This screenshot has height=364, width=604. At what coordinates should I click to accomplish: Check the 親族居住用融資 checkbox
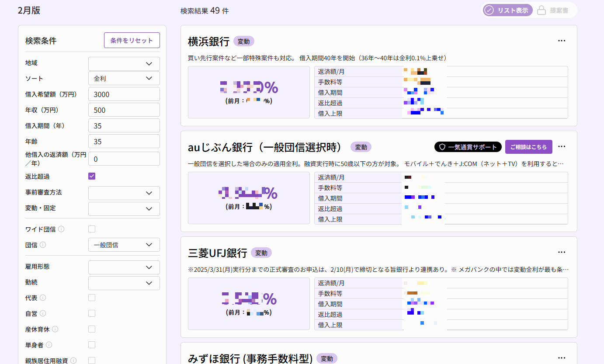92,361
